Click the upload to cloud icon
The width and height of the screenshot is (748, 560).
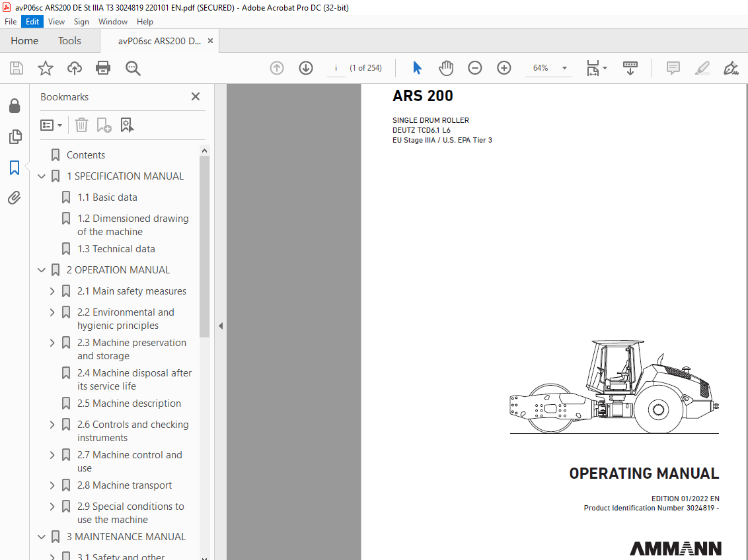click(75, 68)
